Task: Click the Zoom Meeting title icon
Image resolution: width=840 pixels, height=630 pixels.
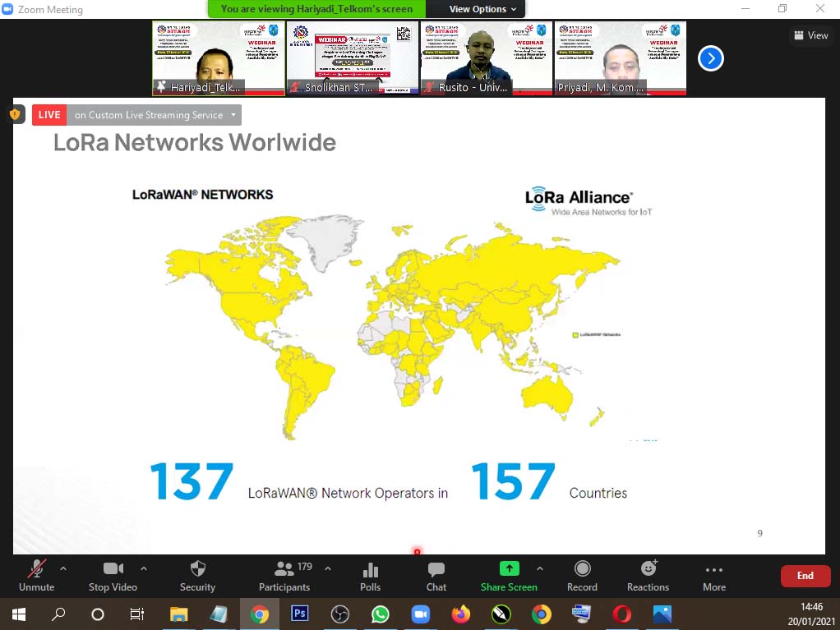Action: (x=7, y=9)
